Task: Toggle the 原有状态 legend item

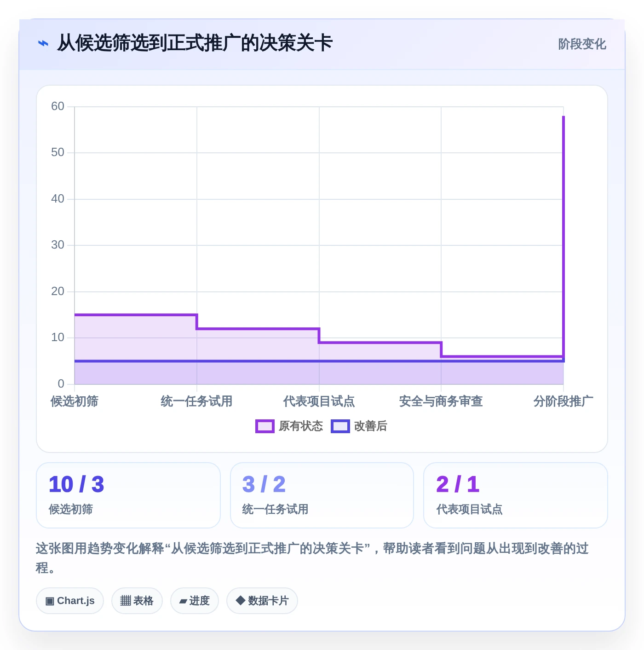Action: pos(289,426)
